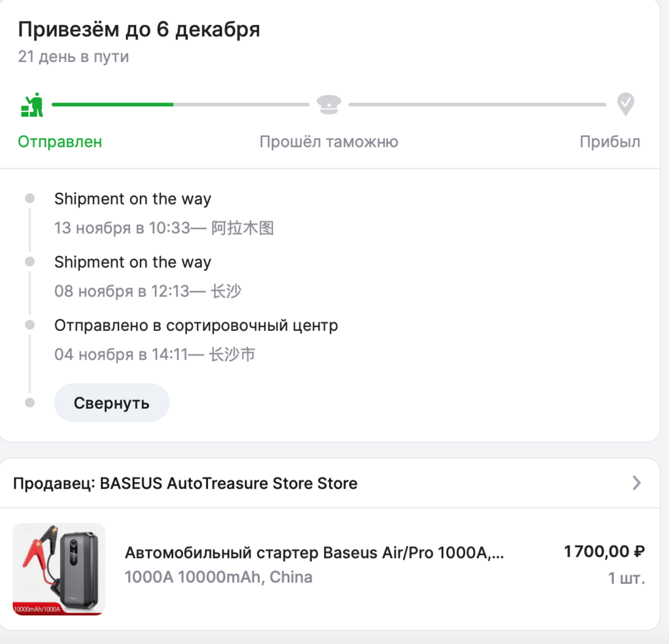Click the last timeline dot beside Свернуть

[29, 403]
